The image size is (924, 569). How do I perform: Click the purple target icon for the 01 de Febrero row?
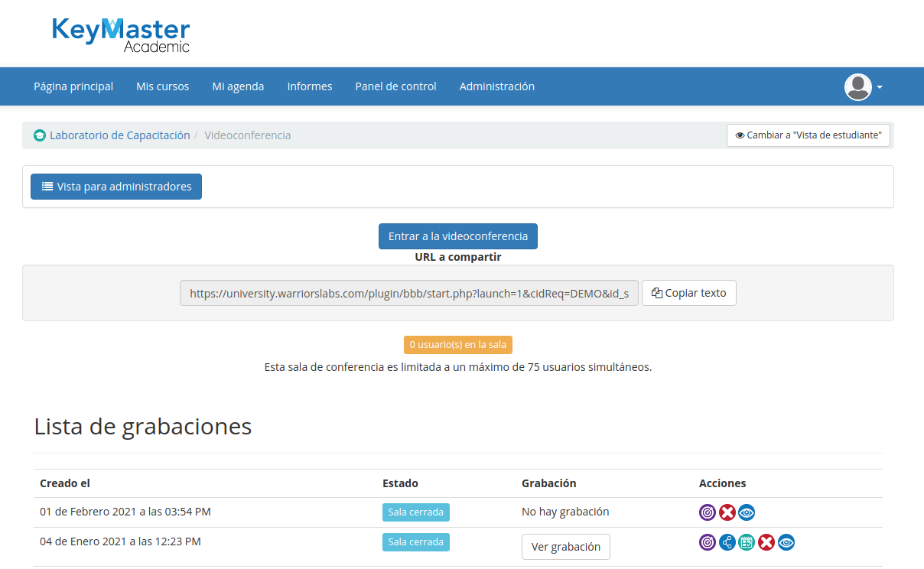click(708, 512)
